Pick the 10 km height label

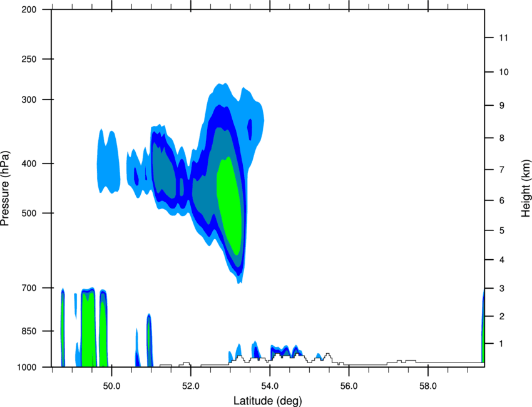point(504,72)
